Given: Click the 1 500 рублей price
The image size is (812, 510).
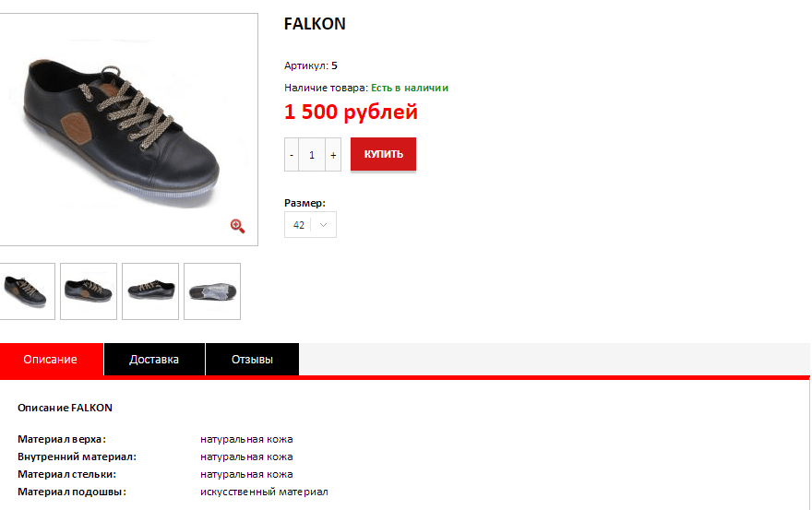Looking at the screenshot, I should (x=351, y=112).
